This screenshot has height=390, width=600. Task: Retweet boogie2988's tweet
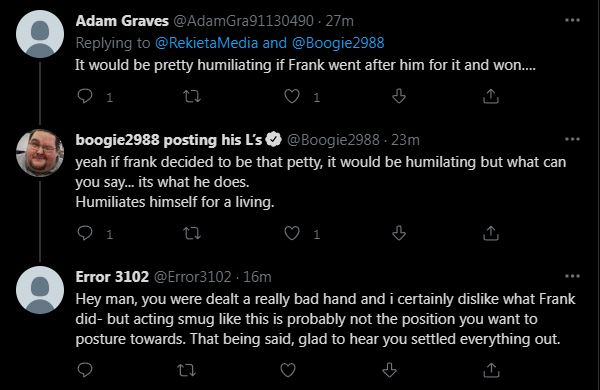tap(192, 233)
